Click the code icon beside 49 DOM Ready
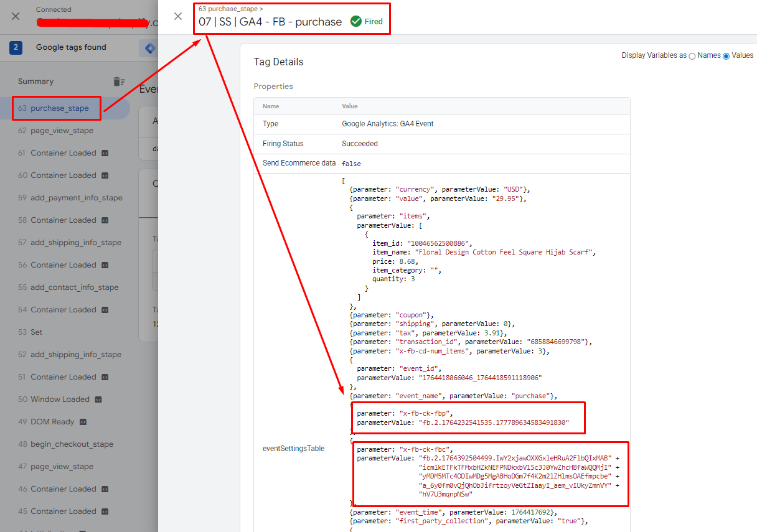757x532 pixels. pos(83,422)
